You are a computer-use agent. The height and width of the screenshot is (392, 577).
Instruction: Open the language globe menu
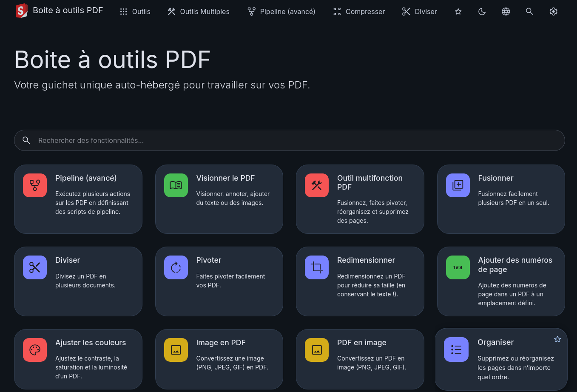click(506, 11)
